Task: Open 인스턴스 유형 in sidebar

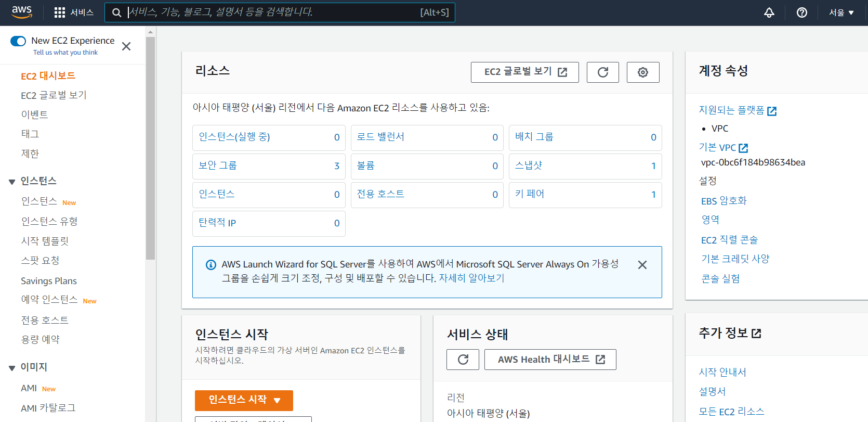Action: (49, 221)
